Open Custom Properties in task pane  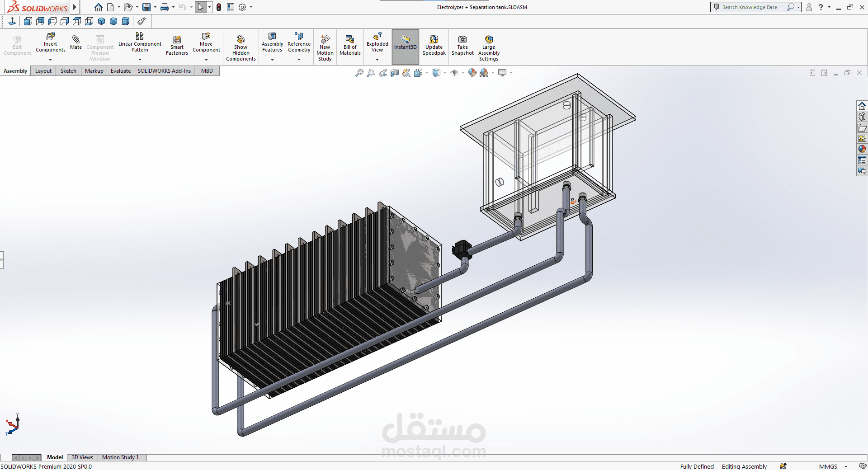pyautogui.click(x=862, y=160)
